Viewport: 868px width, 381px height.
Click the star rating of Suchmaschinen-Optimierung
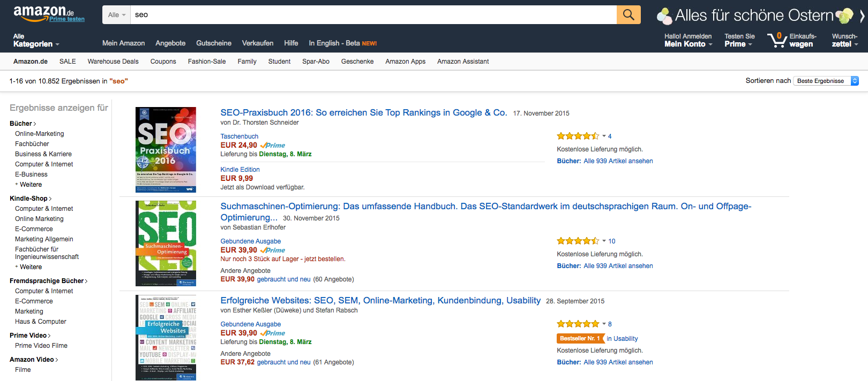[578, 241]
